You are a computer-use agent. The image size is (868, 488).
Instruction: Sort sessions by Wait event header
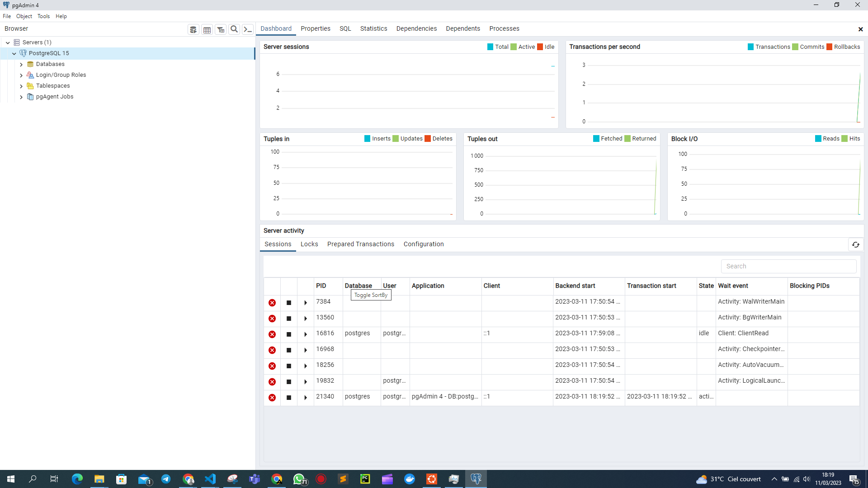[733, 286]
